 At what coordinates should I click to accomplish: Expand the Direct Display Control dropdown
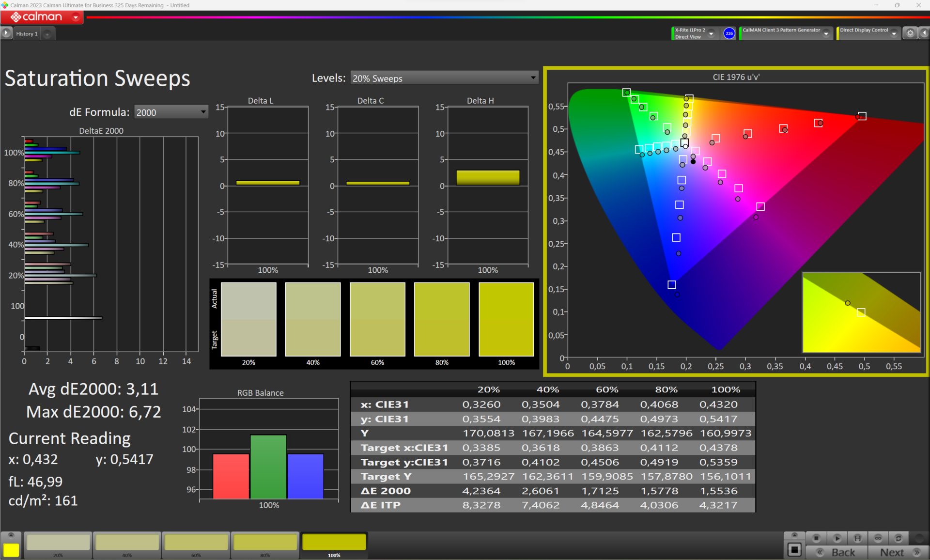(x=894, y=33)
